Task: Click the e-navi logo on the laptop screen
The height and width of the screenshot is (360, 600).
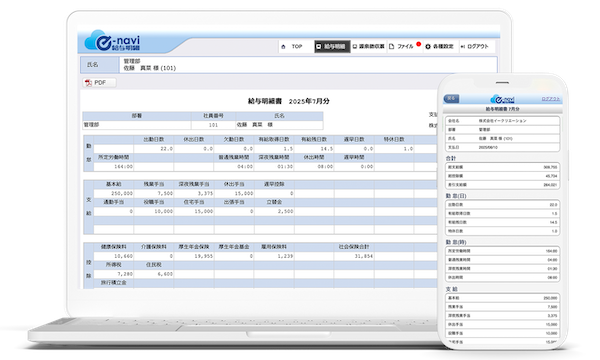Action: click(x=112, y=41)
